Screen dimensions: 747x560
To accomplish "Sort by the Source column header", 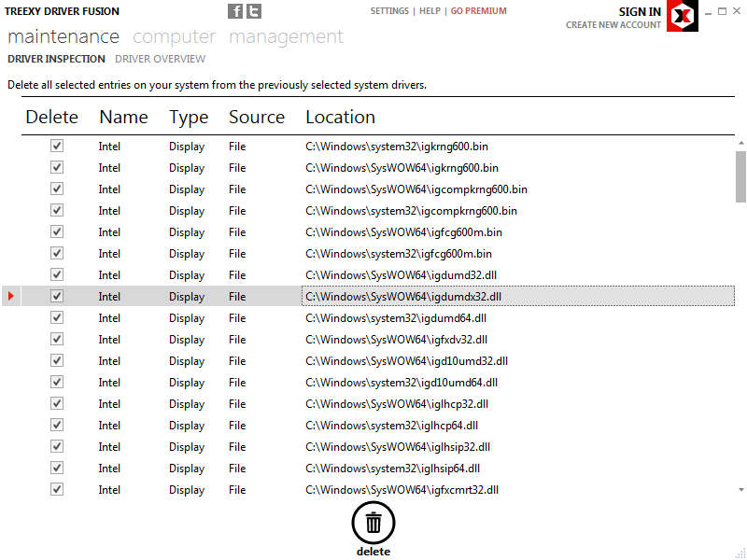I will [257, 118].
